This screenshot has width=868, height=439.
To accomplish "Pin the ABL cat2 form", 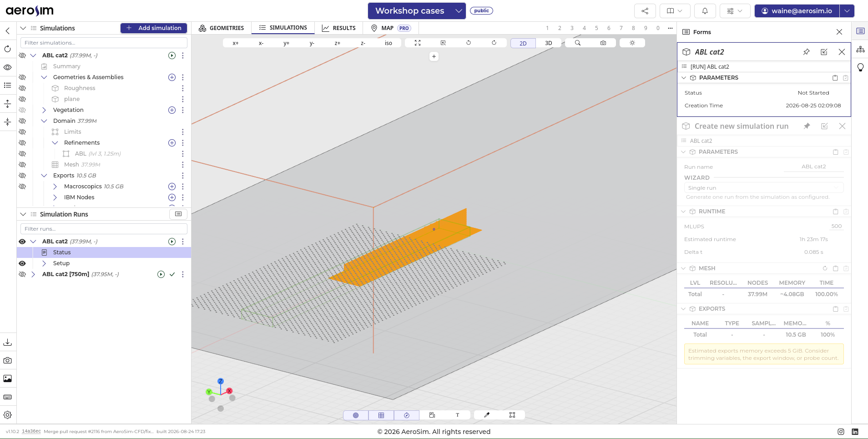I will [806, 52].
